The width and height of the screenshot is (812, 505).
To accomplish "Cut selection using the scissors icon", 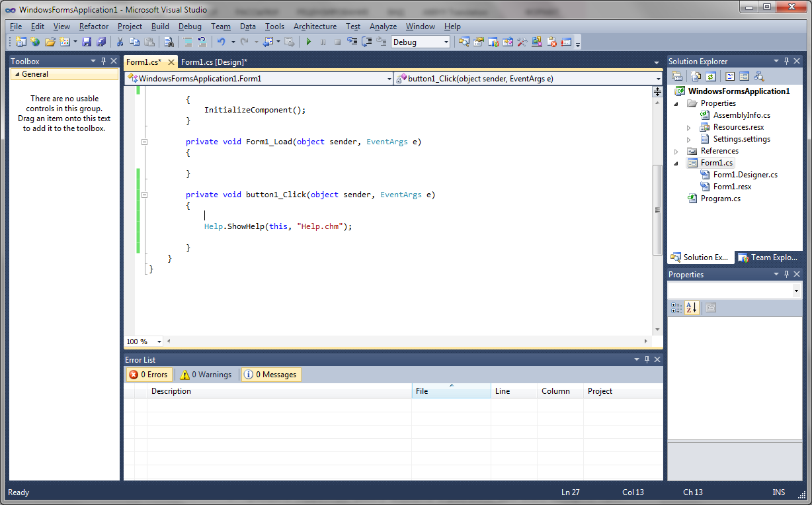I will pos(120,42).
